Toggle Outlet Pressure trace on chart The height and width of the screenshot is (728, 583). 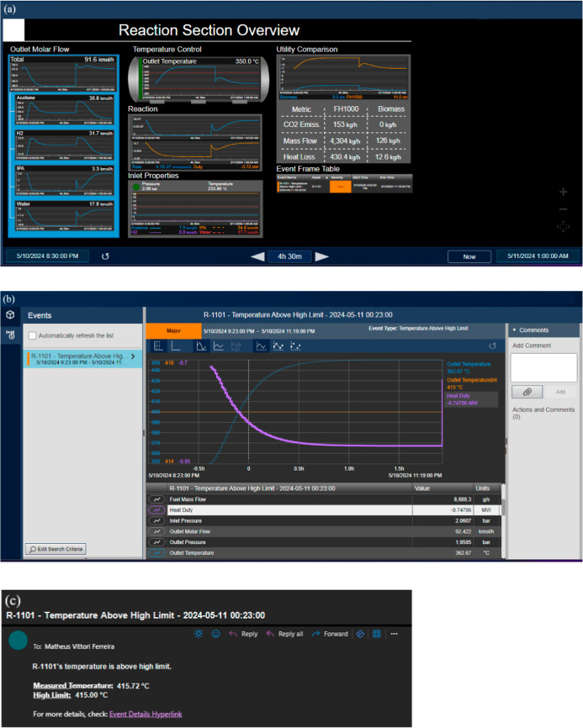(157, 542)
